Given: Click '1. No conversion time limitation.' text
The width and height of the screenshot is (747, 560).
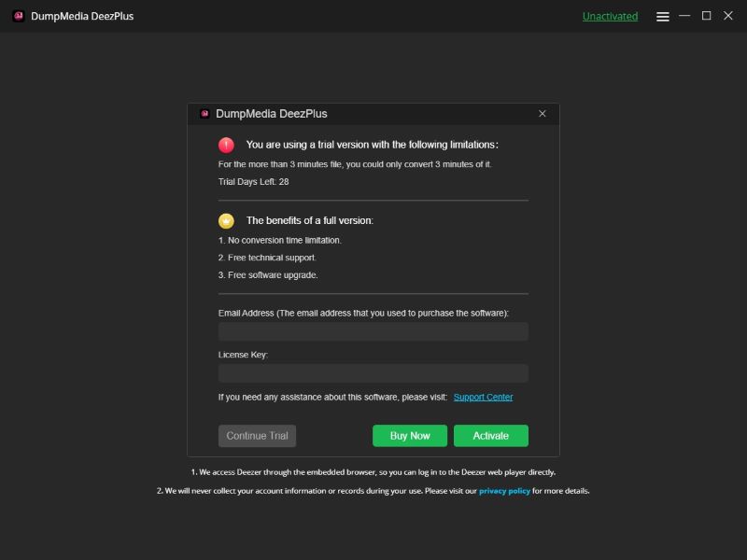Looking at the screenshot, I should 279,241.
